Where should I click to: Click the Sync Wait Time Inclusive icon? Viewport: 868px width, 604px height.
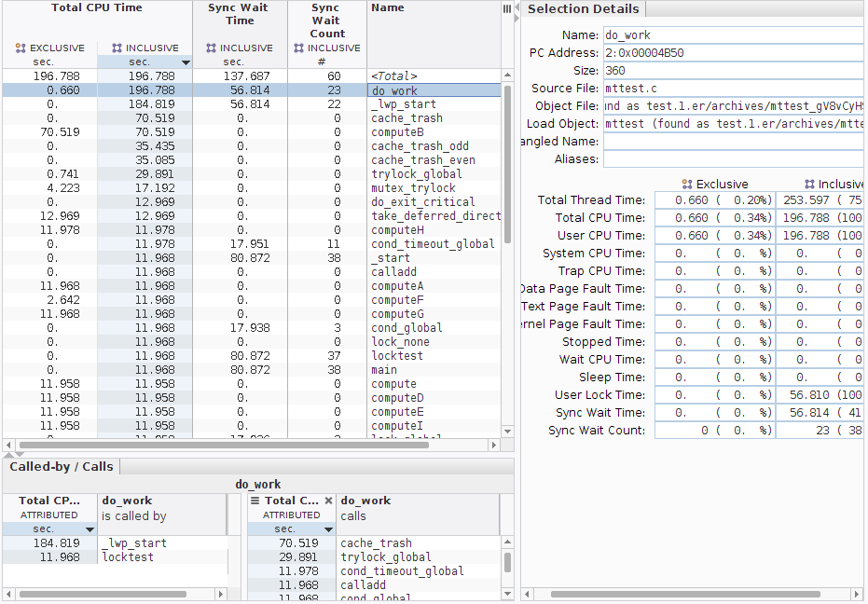pos(211,48)
